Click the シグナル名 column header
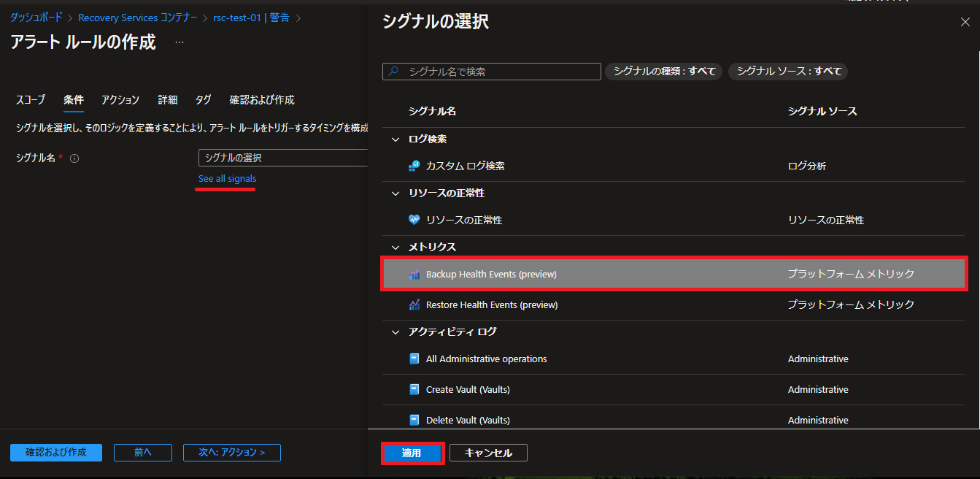Viewport: 980px width, 479px height. (433, 111)
